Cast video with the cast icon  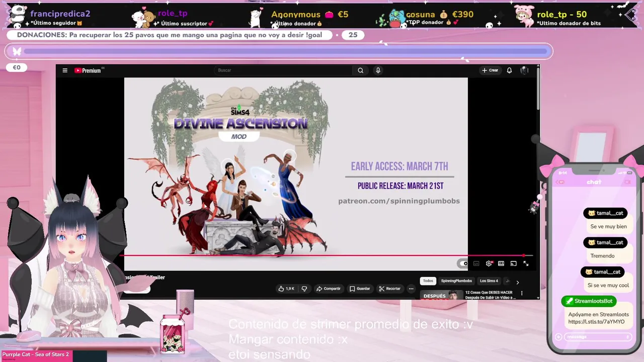tap(513, 263)
